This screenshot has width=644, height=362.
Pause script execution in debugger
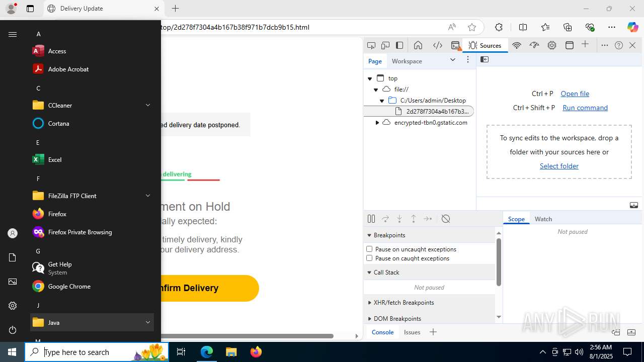tap(371, 219)
